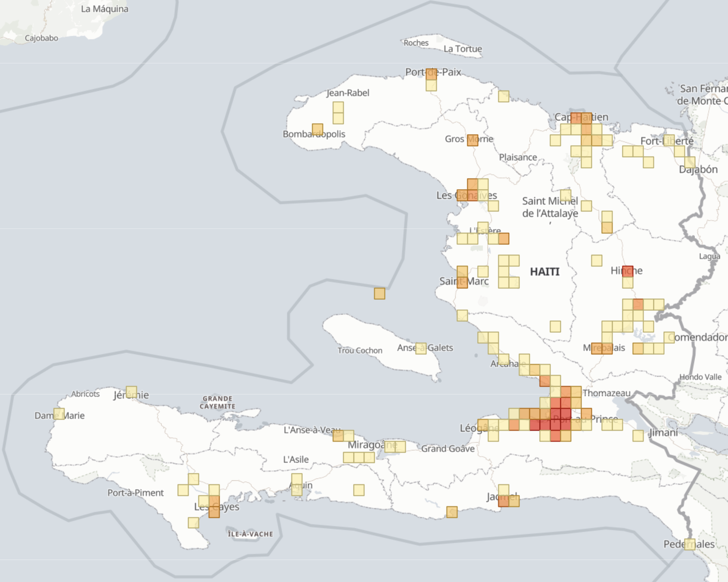Click the Anse-à-Galets label on Gonâve island
Viewport: 728px width, 582px height.
point(425,347)
